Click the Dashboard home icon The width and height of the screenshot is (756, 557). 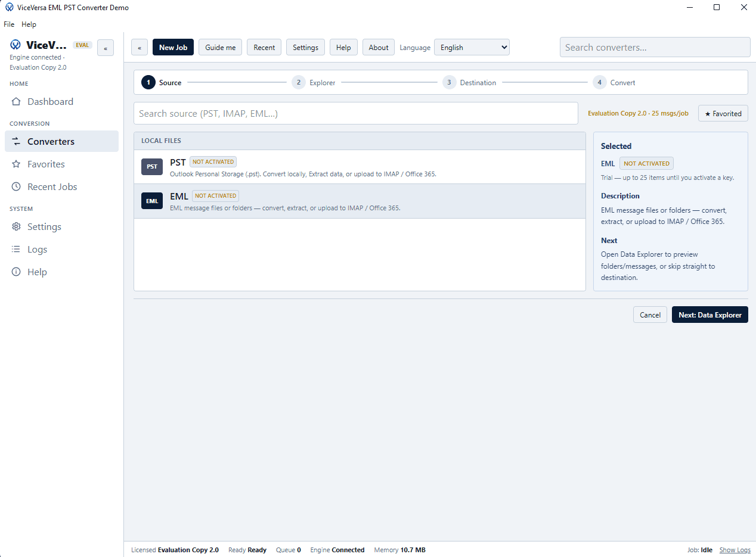pos(16,102)
